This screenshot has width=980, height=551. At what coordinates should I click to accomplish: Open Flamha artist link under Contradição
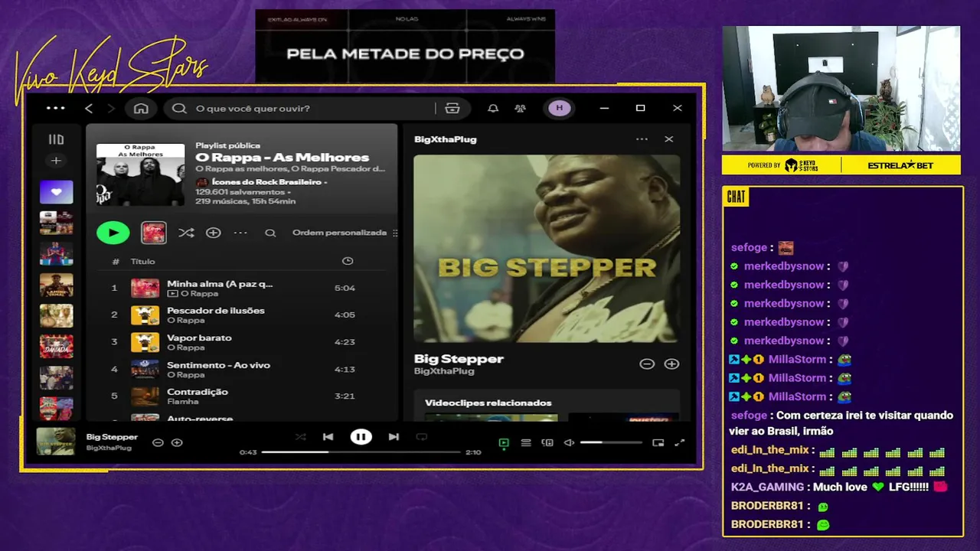pos(182,402)
